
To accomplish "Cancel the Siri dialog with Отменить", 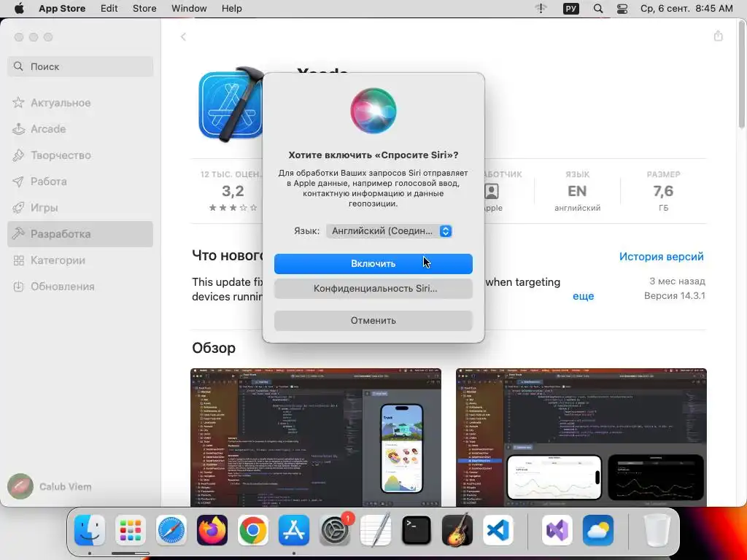I will tap(373, 321).
